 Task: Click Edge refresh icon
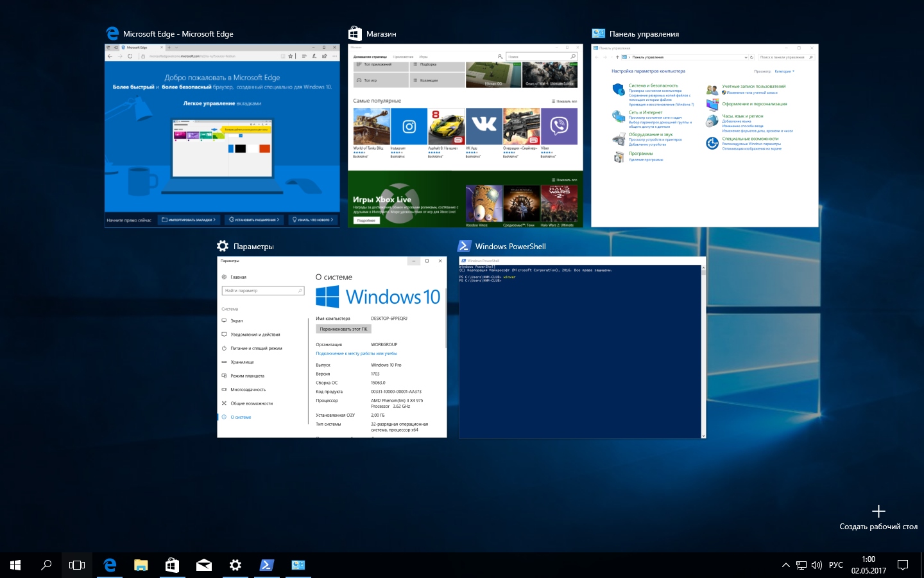tap(130, 57)
